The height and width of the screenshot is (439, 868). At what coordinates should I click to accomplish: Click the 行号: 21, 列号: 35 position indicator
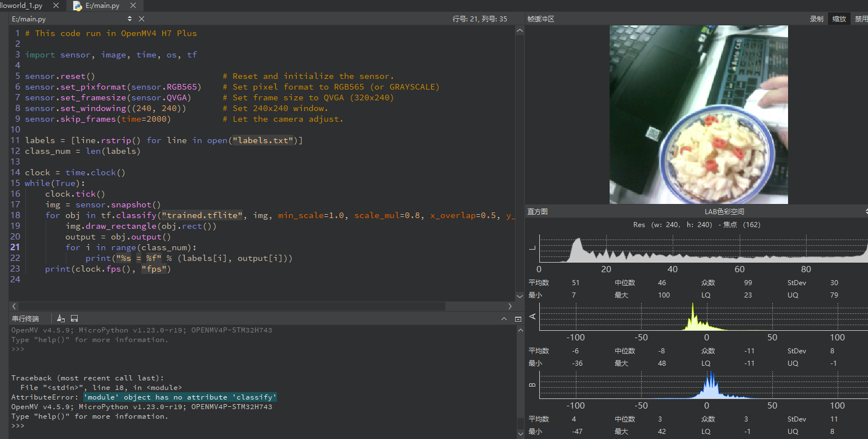[480, 19]
